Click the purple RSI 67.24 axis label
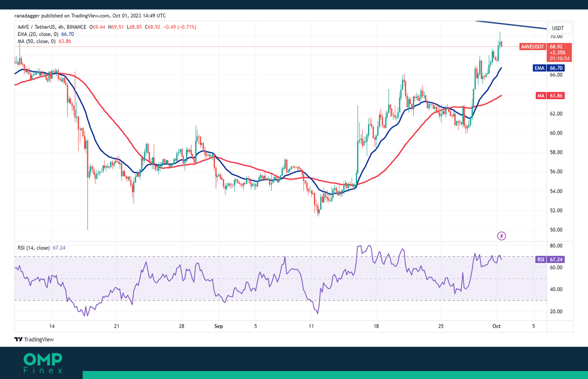Viewport: 588px width, 379px height. 550,259
